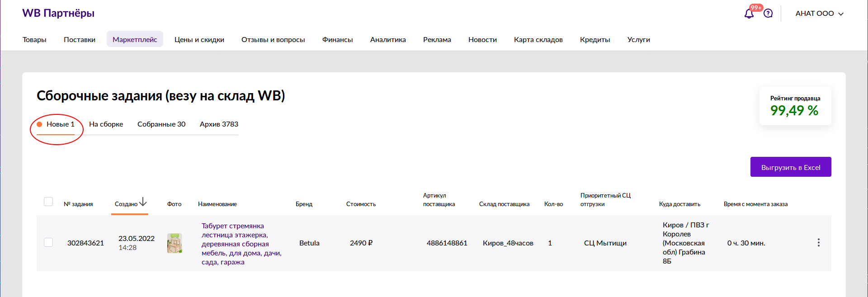Viewport: 868px width, 297px height.
Task: Sort the table by Создано column
Action: [x=126, y=204]
